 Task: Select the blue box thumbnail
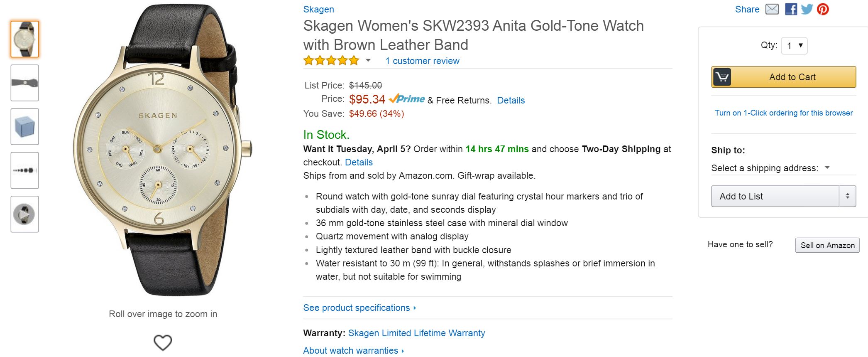click(x=24, y=127)
